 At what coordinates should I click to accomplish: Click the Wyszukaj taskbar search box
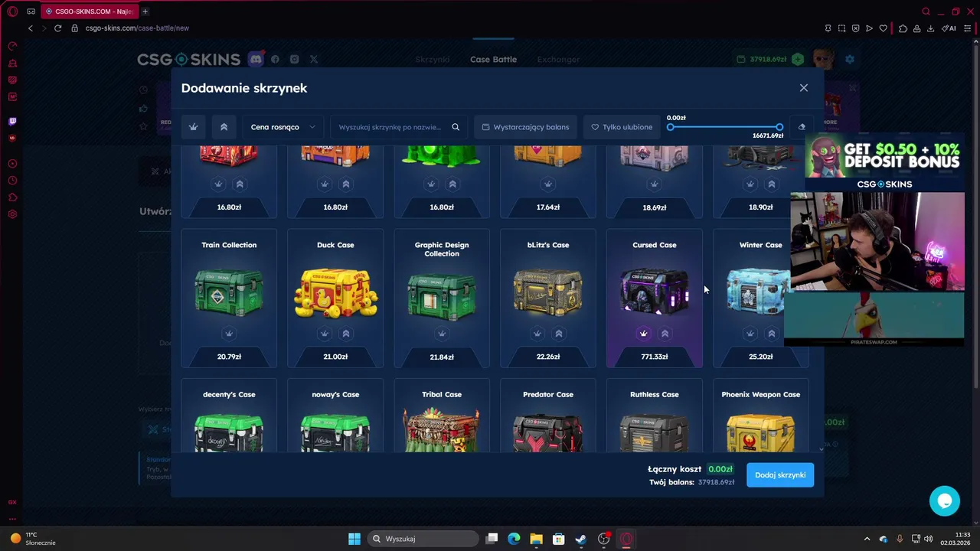tap(423, 539)
